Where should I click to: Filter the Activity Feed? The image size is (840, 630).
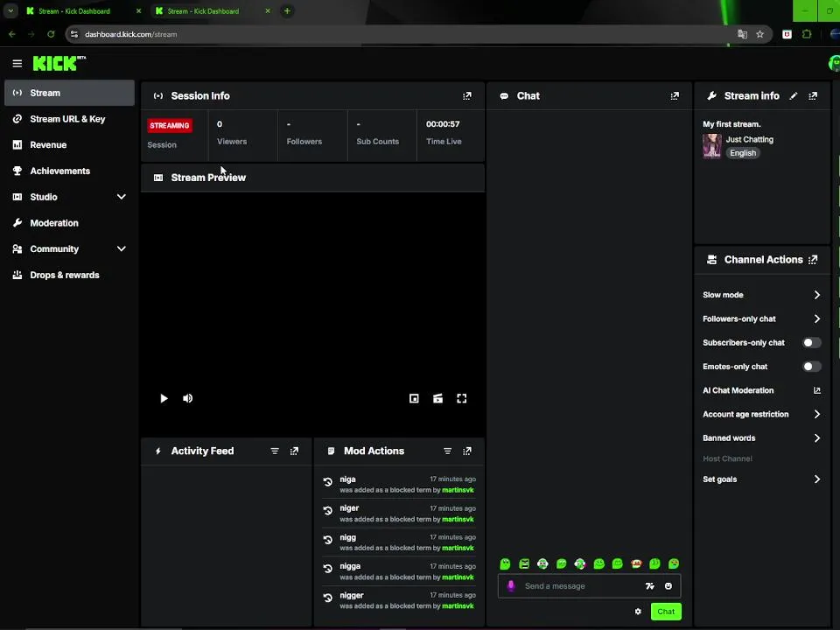click(x=275, y=451)
